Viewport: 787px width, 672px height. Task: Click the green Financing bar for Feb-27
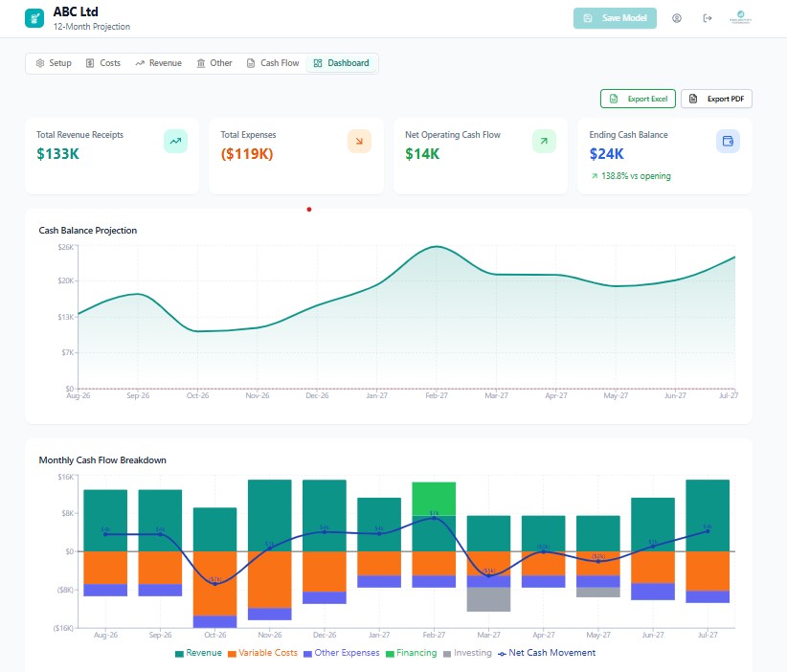click(434, 499)
